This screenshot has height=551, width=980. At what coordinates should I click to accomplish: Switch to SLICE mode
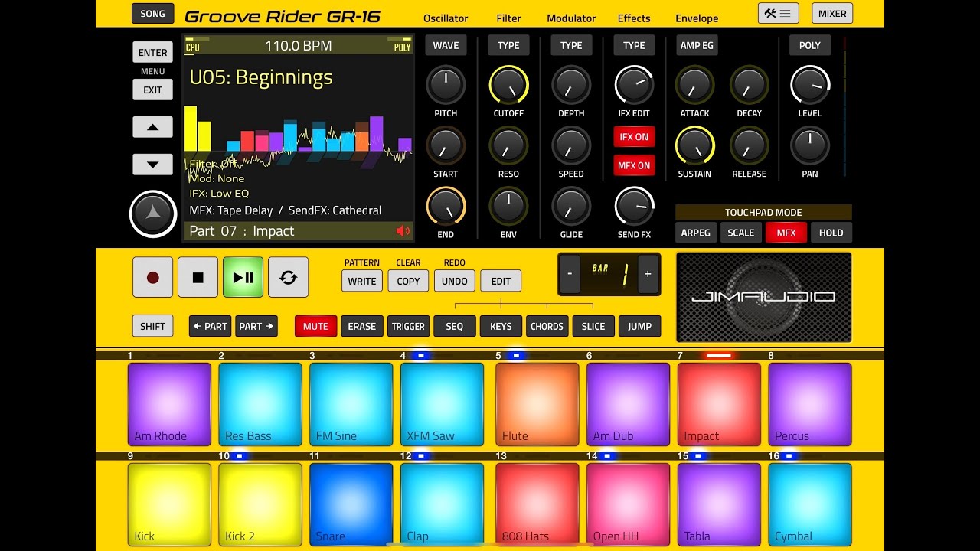pos(593,326)
